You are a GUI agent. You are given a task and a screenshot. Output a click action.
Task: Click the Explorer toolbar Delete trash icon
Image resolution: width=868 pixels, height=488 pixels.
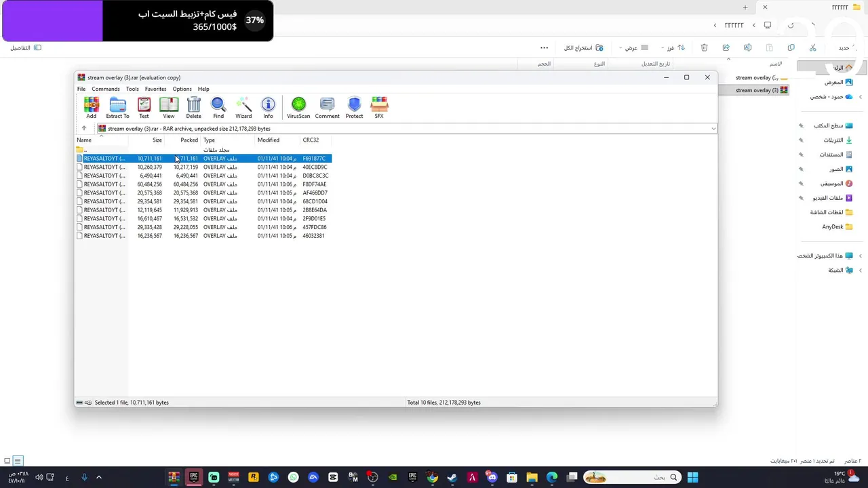point(704,47)
